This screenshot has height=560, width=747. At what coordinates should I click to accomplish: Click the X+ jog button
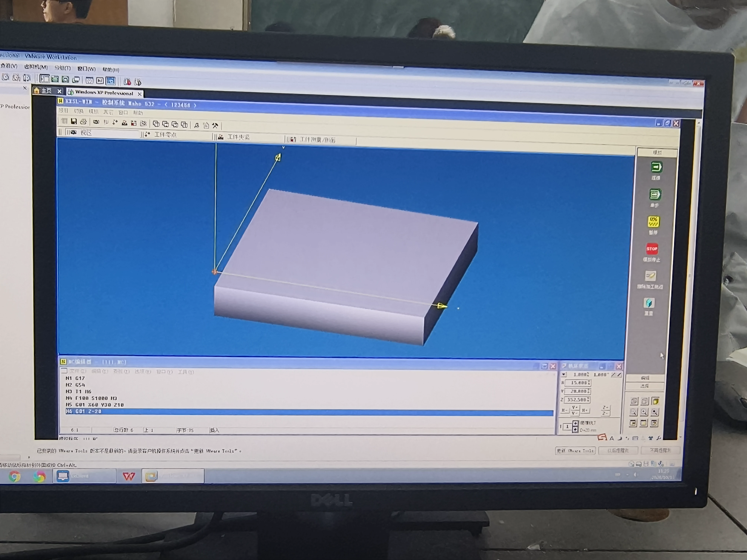[x=585, y=411]
